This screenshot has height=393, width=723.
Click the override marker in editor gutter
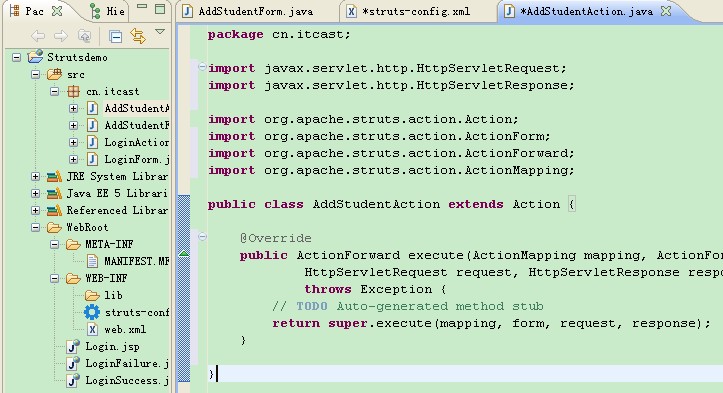184,253
